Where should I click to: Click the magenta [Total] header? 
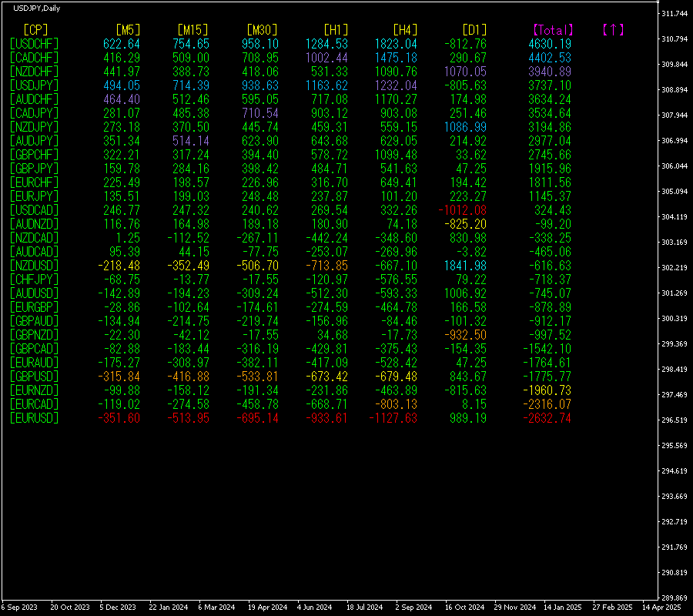553,30
